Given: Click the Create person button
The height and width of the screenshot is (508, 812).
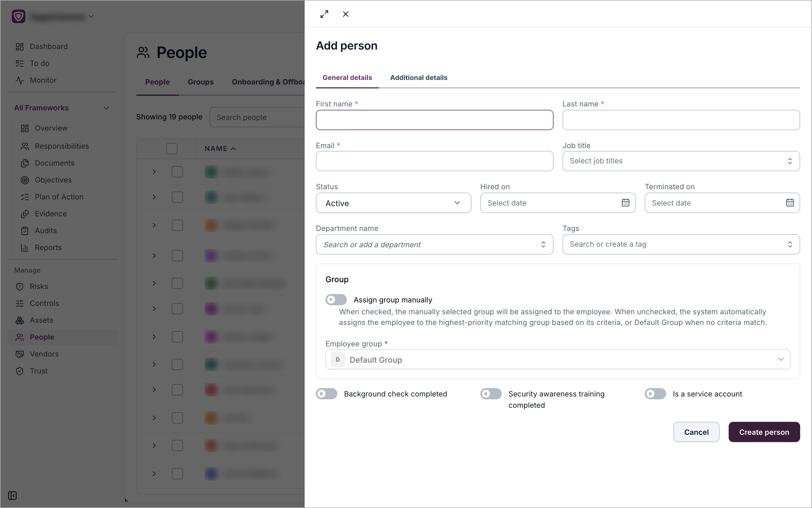Looking at the screenshot, I should [764, 432].
